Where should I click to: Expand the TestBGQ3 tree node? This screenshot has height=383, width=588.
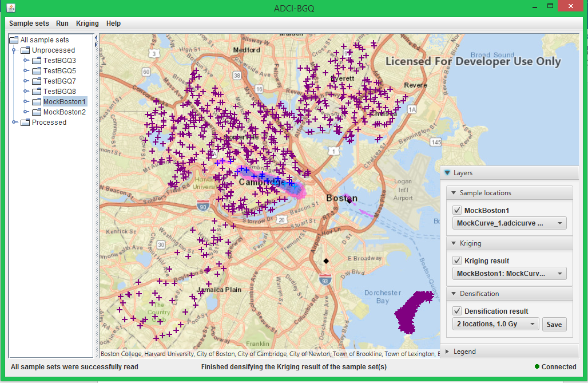coord(26,61)
